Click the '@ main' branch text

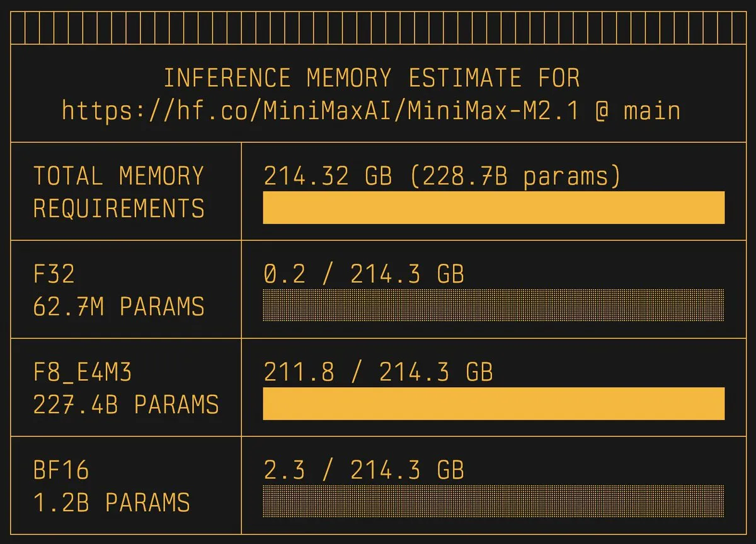637,111
